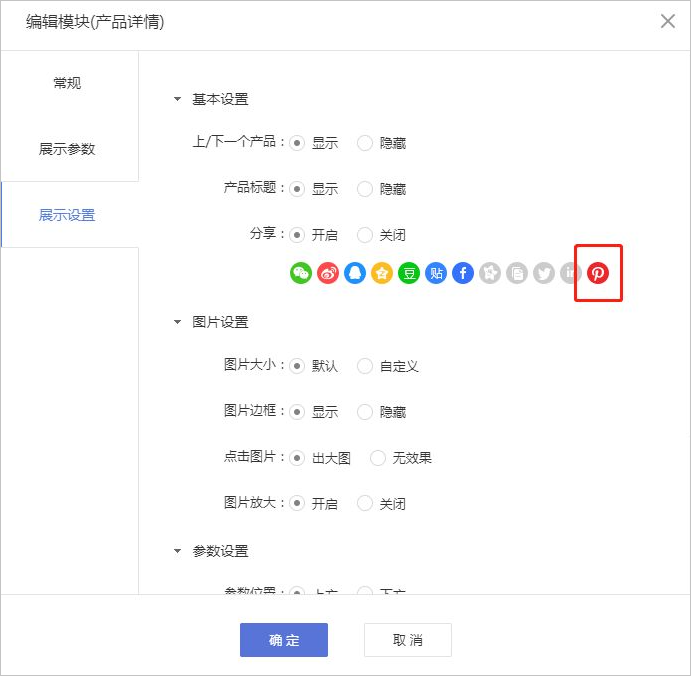The image size is (691, 676).
Task: Toggle the Weibo share icon
Action: coord(328,273)
